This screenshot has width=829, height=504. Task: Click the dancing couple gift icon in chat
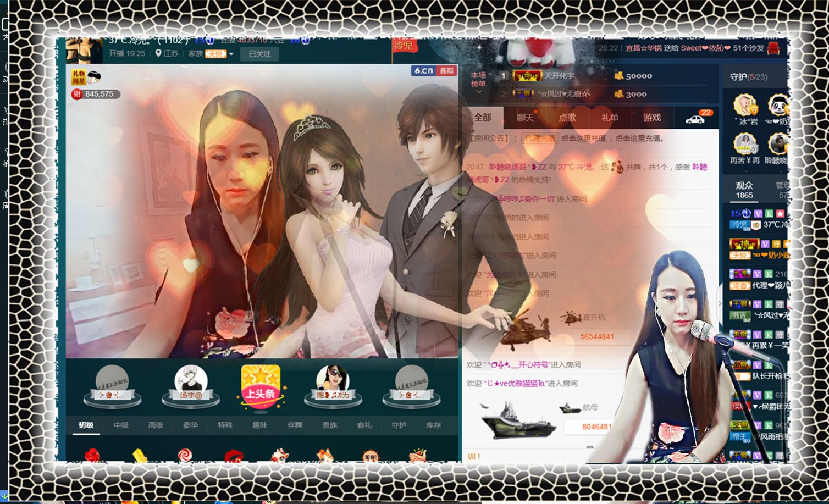click(617, 167)
